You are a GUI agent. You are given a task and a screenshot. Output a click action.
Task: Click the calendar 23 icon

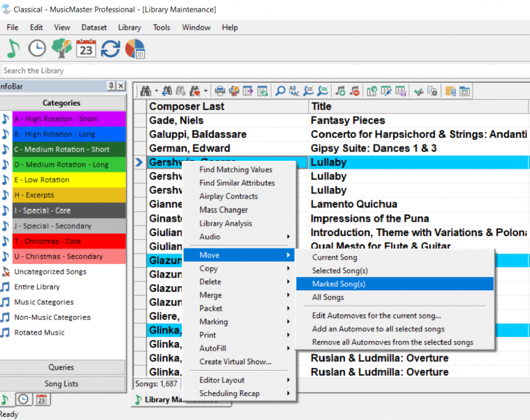click(85, 48)
